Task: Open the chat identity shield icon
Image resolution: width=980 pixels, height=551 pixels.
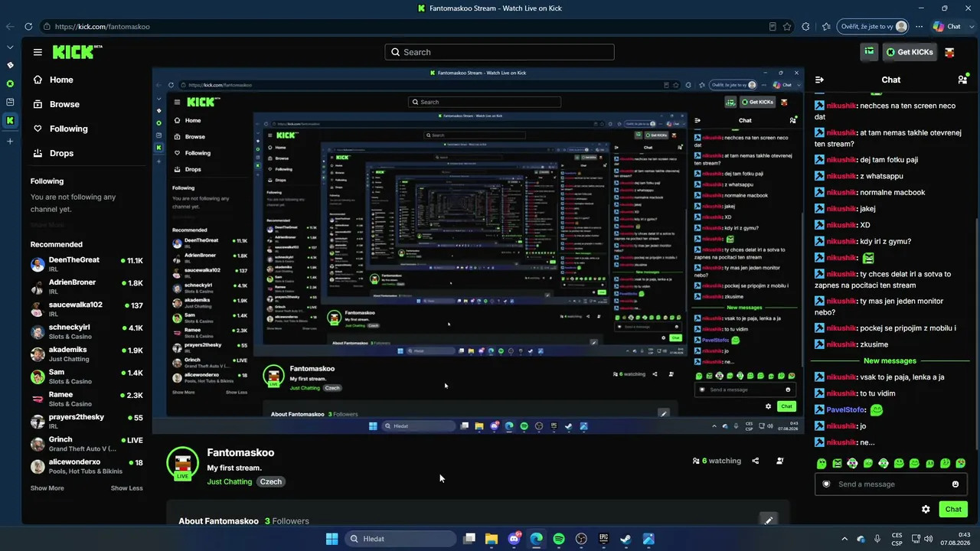Action: click(826, 484)
